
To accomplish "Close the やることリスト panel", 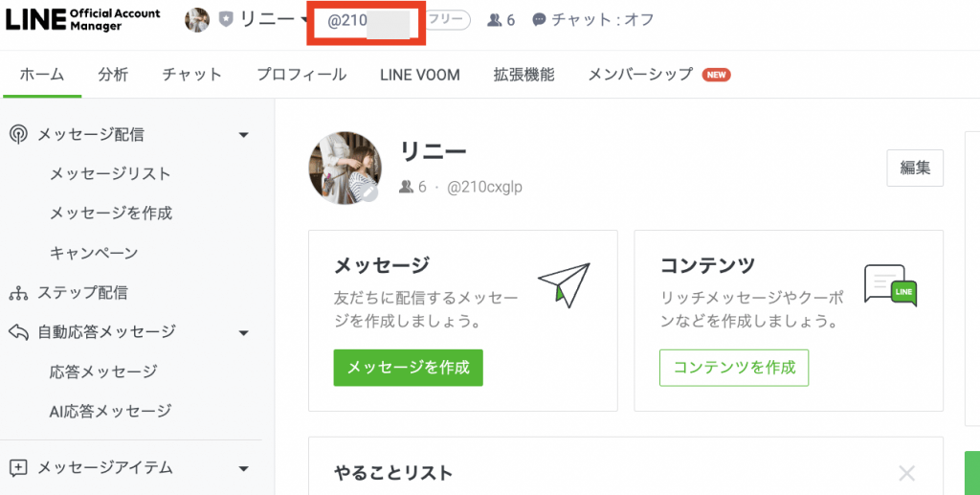I will click(906, 473).
